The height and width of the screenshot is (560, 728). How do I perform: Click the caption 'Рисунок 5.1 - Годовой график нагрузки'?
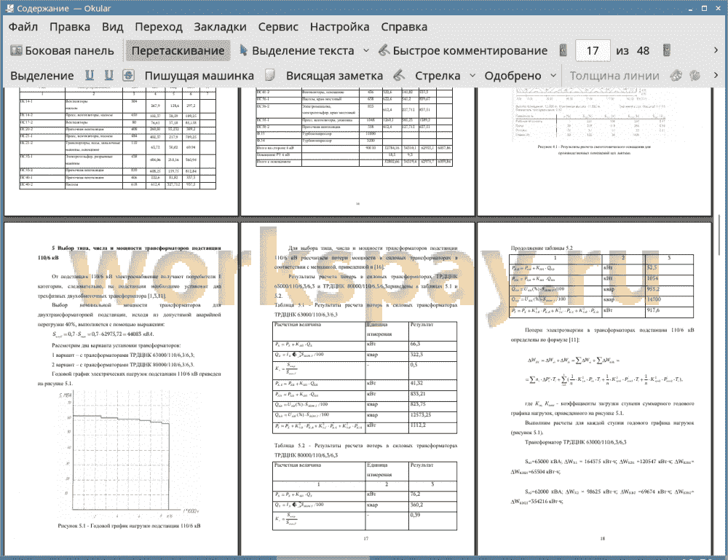129,526
